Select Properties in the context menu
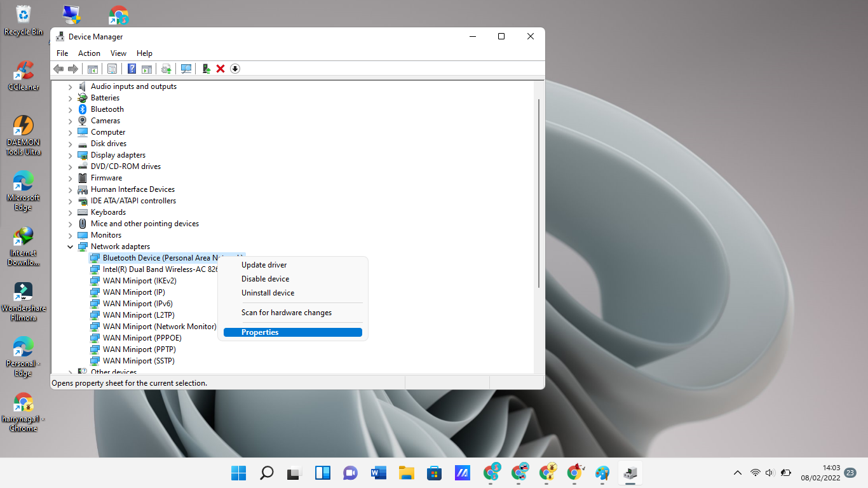The width and height of the screenshot is (868, 488). (x=293, y=332)
